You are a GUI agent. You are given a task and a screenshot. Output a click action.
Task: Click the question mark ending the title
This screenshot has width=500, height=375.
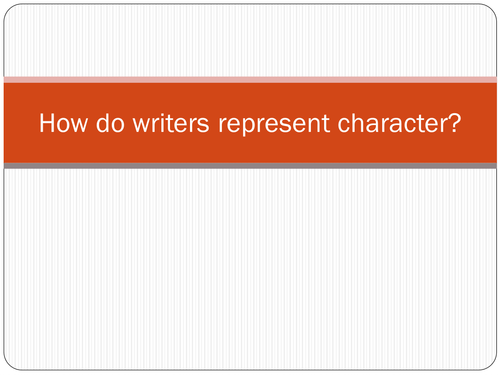453,123
